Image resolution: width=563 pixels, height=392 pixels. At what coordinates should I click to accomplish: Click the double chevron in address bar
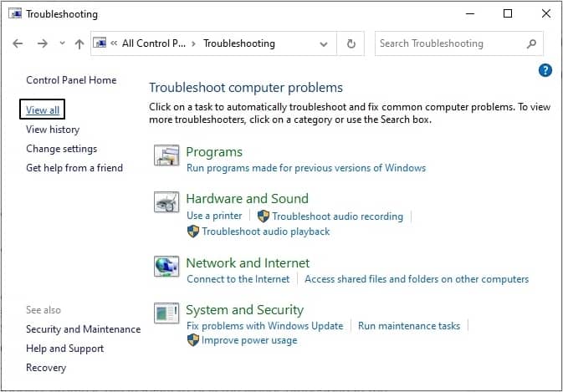[x=114, y=43]
